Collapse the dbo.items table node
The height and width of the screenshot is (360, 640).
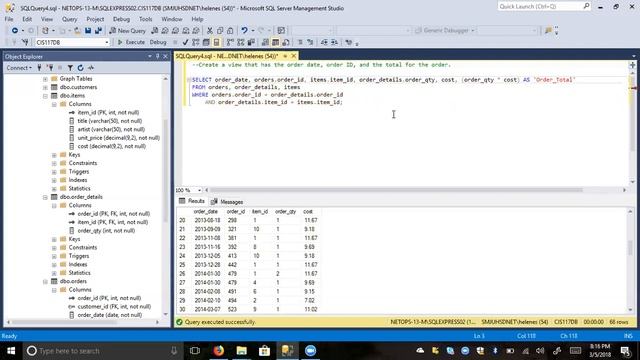point(45,96)
